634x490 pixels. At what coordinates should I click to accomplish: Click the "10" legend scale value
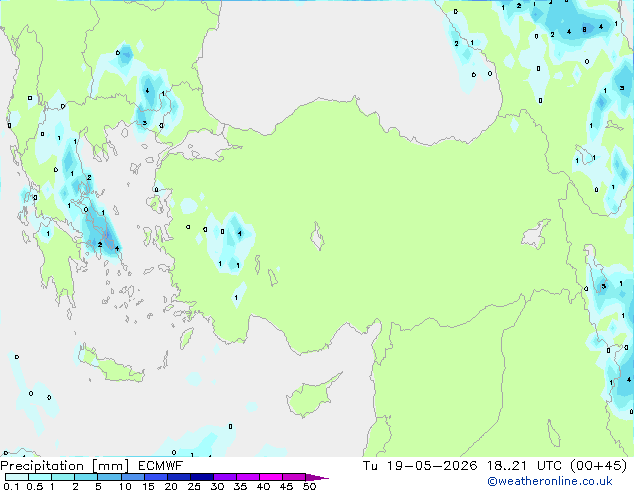[x=125, y=486]
